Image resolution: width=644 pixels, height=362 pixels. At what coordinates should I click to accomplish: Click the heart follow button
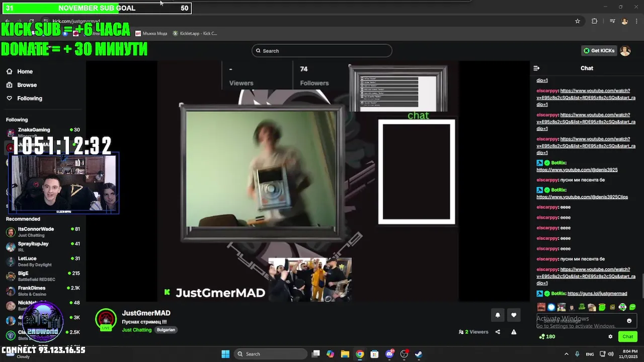514,315
